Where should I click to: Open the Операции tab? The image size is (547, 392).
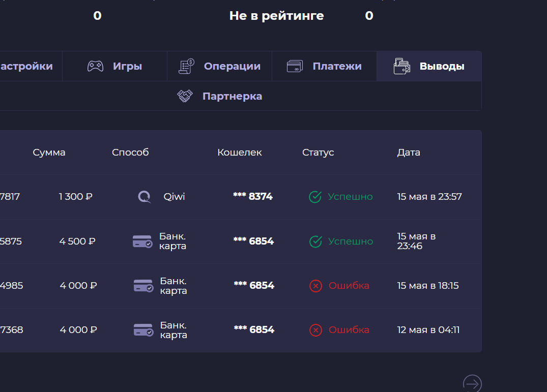219,66
